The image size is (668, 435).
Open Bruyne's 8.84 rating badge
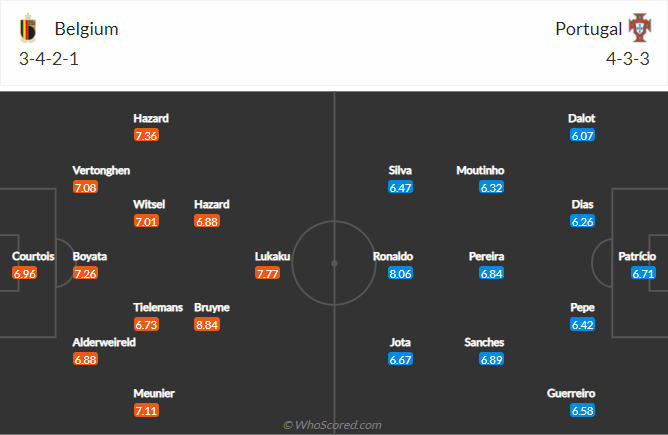tap(207, 324)
